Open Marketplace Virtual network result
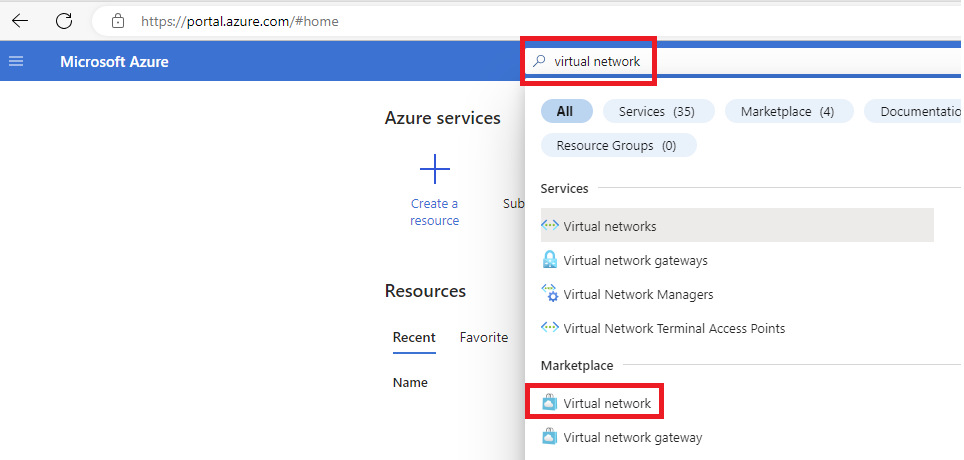964x460 pixels. (607, 403)
